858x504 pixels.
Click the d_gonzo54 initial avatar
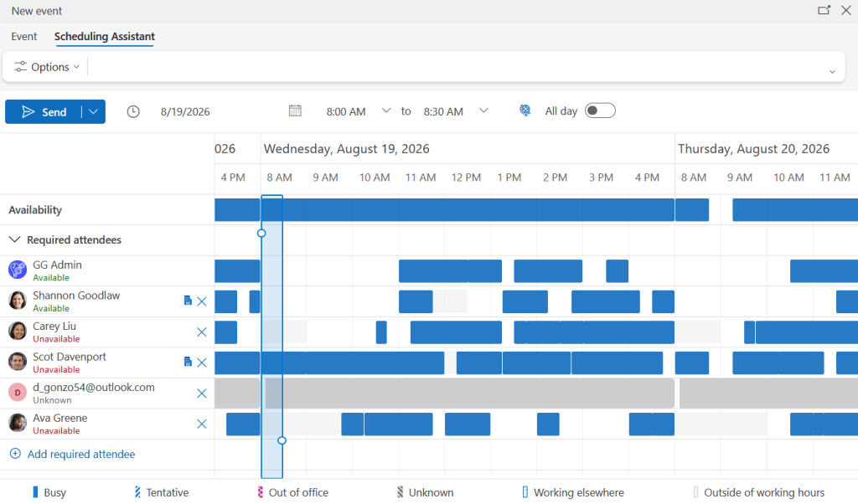[x=18, y=392]
